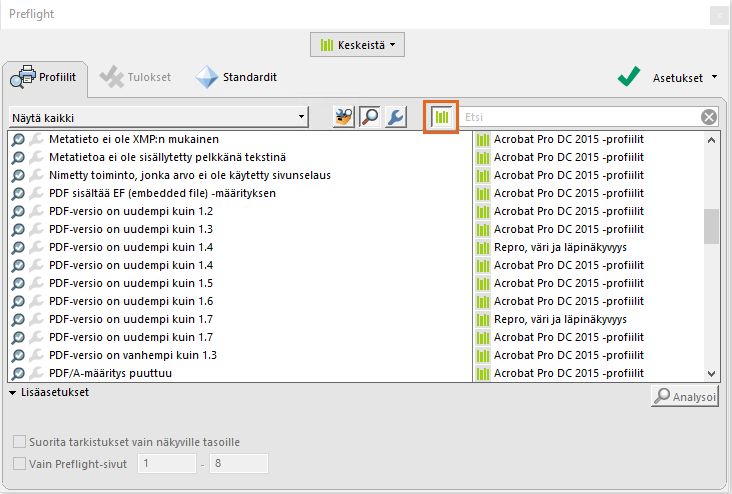This screenshot has width=732, height=494.
Task: Select the profiles view toolbar icon
Action: tap(343, 117)
